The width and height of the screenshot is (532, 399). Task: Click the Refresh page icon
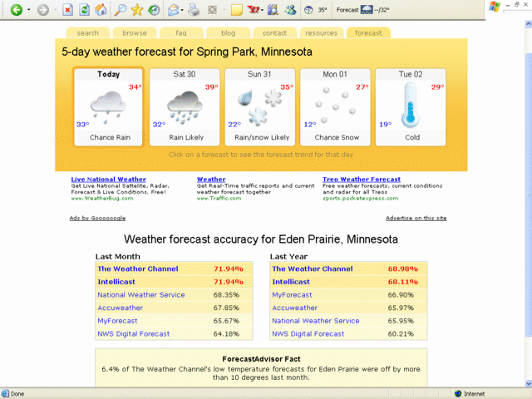coord(84,10)
